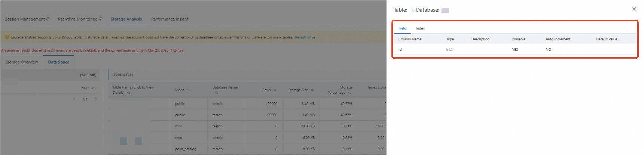Click the Nullable column header
The image size is (644, 155).
[x=519, y=39]
